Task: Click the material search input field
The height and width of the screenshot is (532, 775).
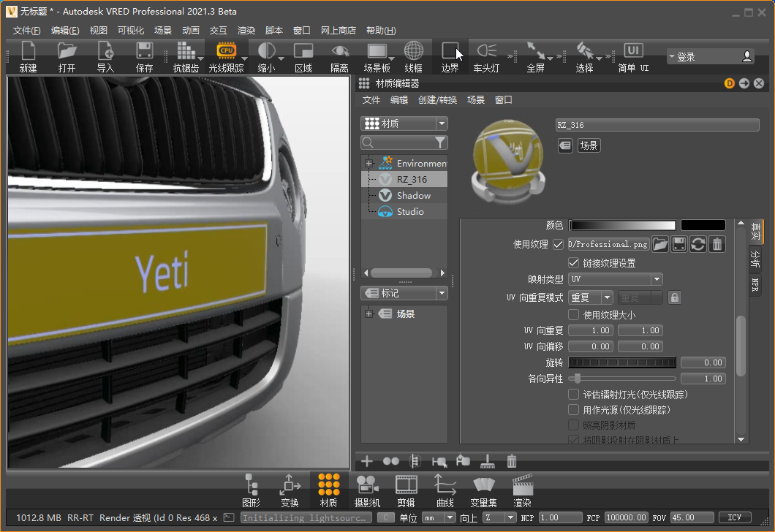Action: (404, 142)
